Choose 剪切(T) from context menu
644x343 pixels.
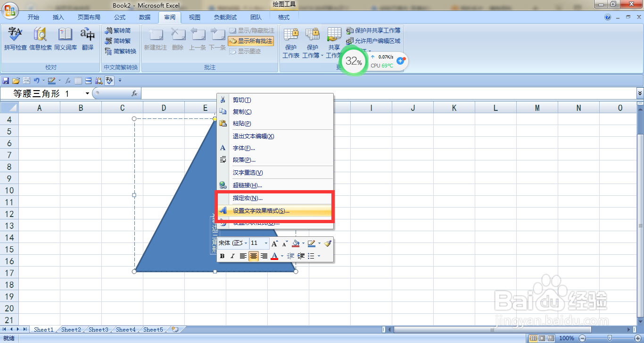(275, 100)
